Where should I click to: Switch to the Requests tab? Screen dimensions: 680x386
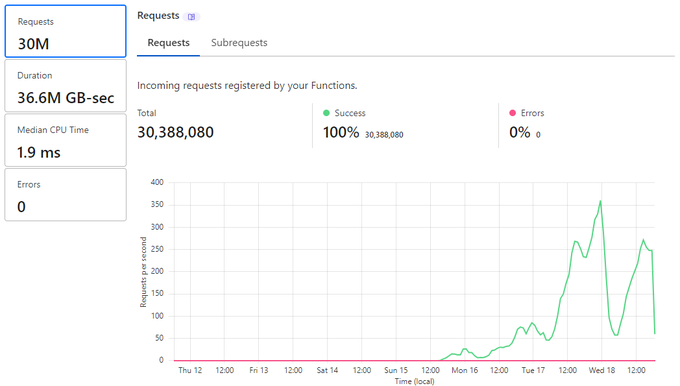[x=168, y=43]
